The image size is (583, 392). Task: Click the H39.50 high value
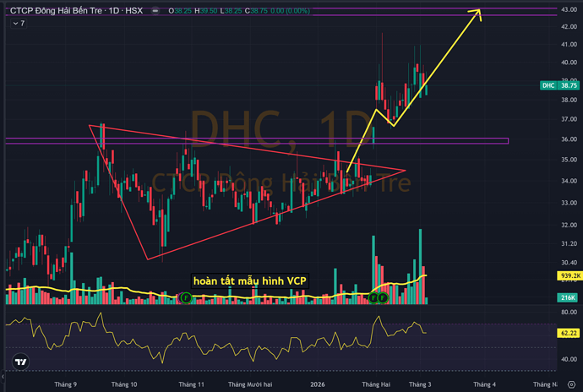[206, 11]
